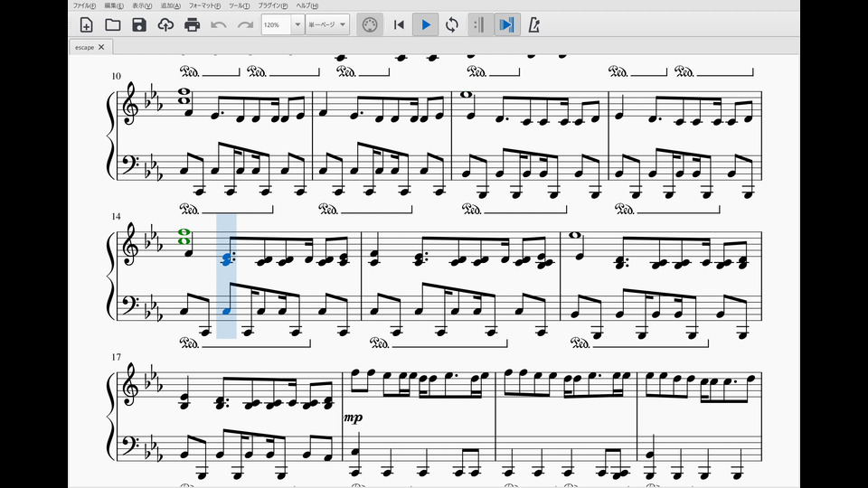The image size is (868, 488).
Task: Close the escape tab
Action: pos(101,48)
